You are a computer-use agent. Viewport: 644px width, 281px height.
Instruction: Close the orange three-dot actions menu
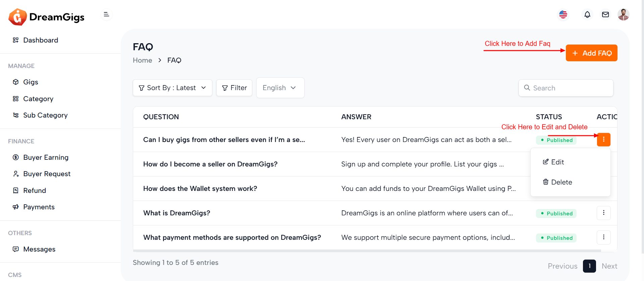(603, 140)
